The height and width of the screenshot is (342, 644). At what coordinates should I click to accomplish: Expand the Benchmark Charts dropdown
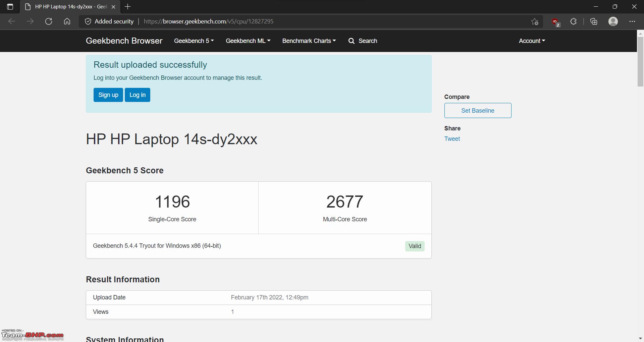(x=309, y=41)
